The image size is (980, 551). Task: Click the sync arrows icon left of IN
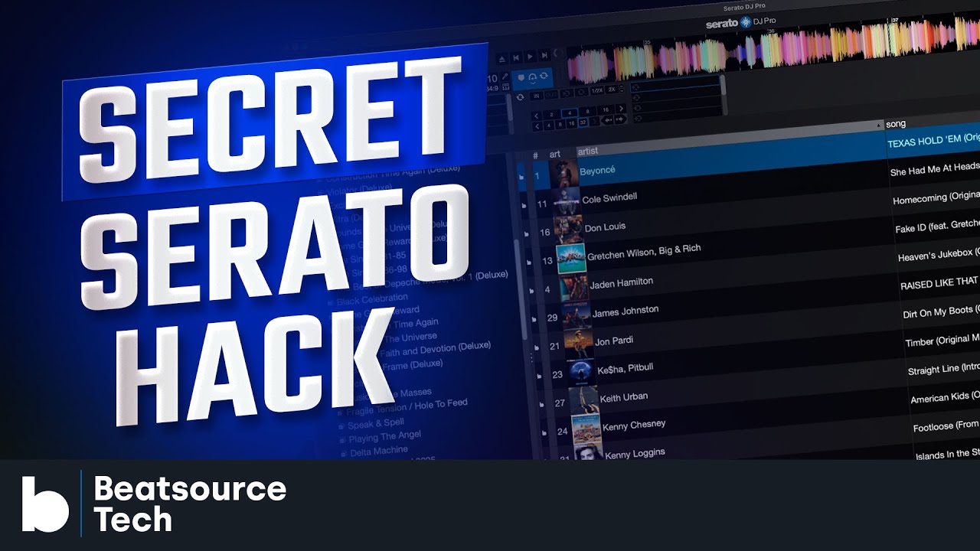pos(520,97)
